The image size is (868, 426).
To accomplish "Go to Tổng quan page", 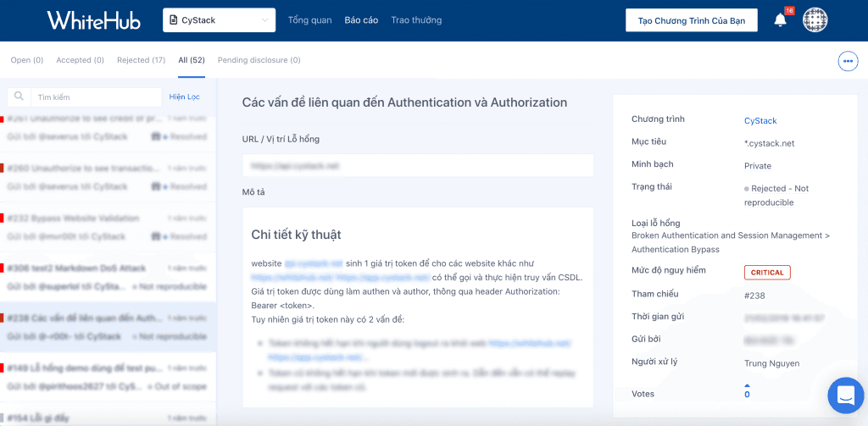I will pyautogui.click(x=309, y=20).
